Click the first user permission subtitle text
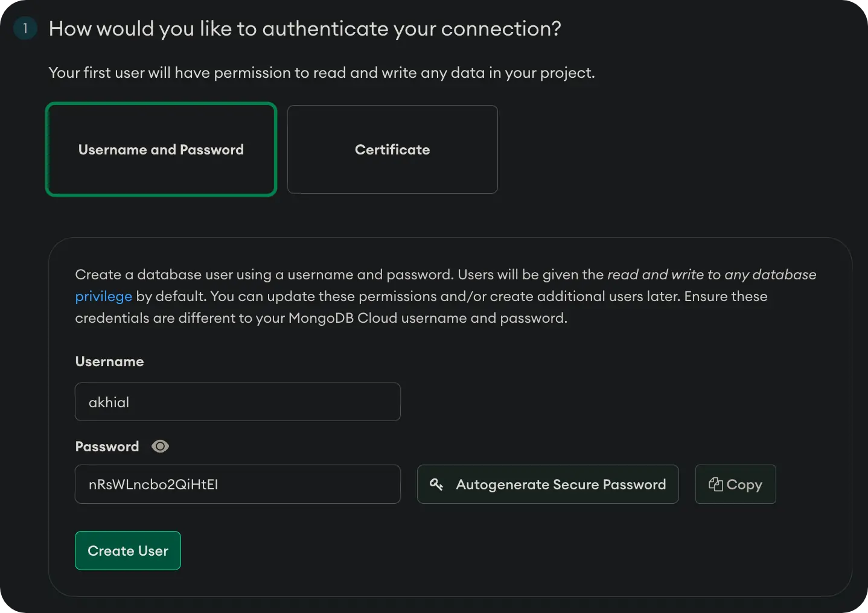 tap(321, 73)
